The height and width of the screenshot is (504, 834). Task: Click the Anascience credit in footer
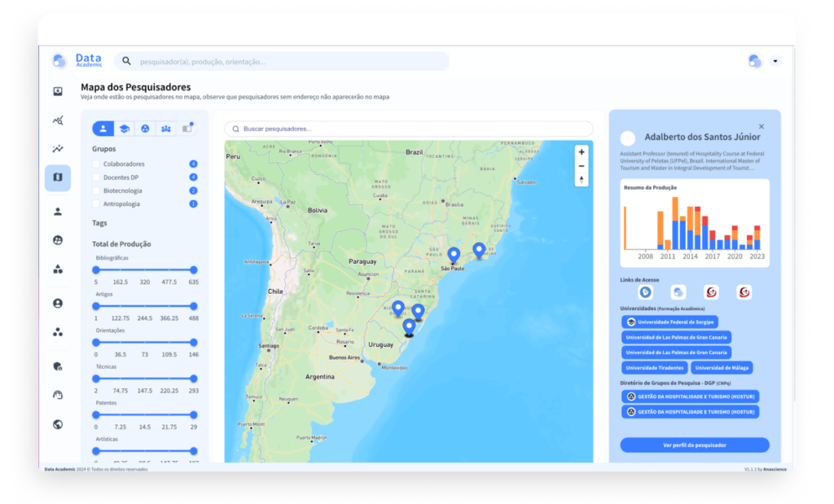775,470
